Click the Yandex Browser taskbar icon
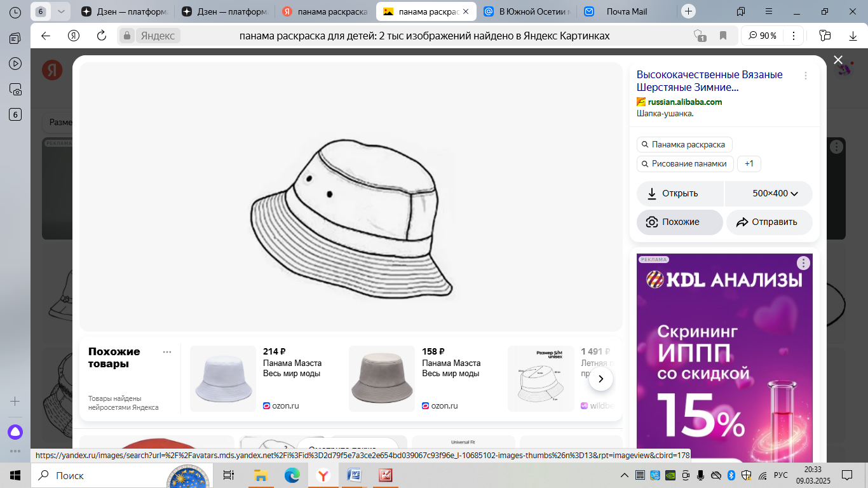The height and width of the screenshot is (488, 868). pos(323,475)
